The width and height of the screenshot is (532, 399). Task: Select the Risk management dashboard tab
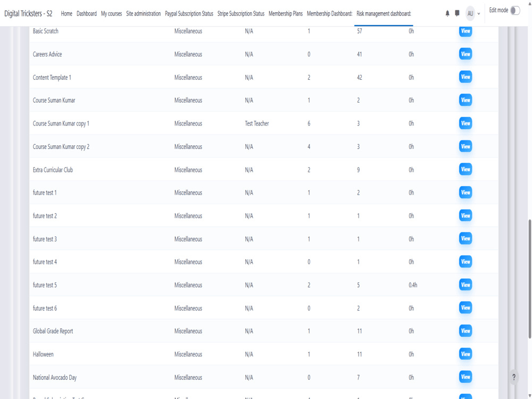[384, 14]
